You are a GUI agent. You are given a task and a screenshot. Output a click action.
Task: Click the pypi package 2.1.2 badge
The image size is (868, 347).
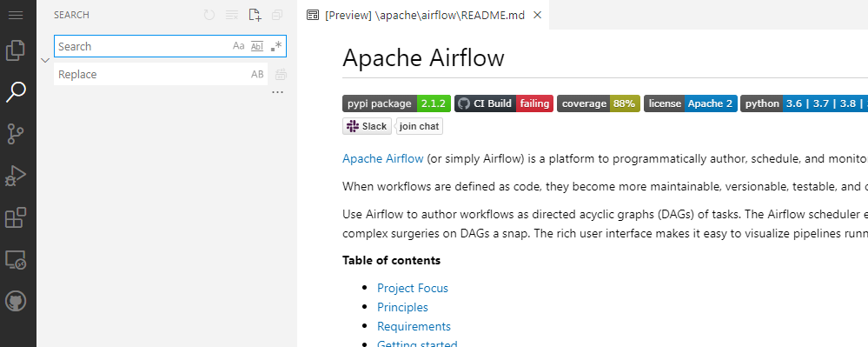click(x=396, y=103)
